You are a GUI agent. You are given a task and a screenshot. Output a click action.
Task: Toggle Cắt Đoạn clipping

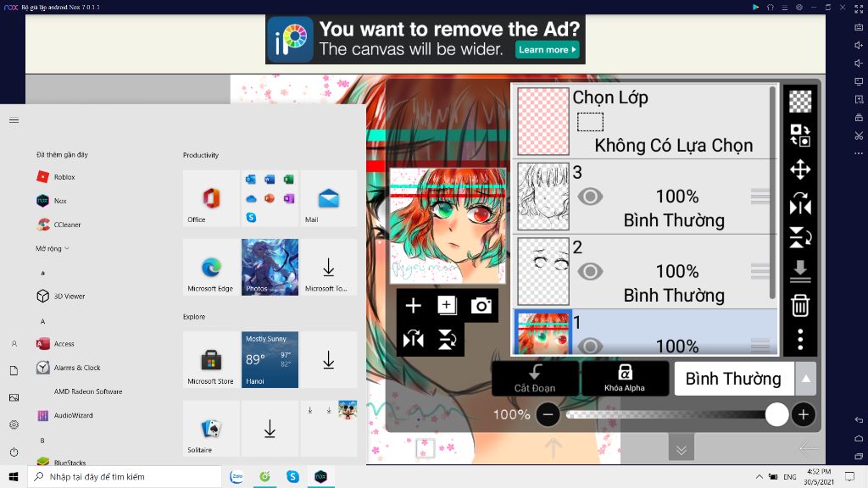pos(535,379)
